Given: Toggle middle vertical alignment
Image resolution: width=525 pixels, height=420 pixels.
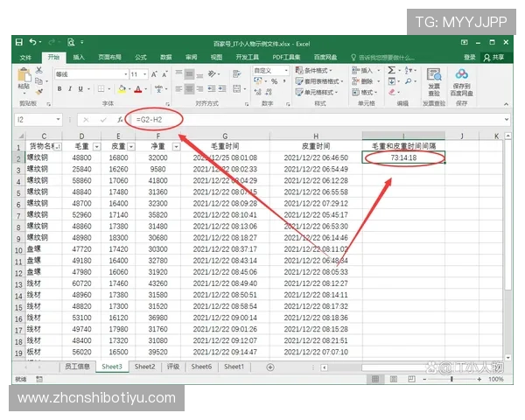Looking at the screenshot, I should pyautogui.click(x=190, y=73).
